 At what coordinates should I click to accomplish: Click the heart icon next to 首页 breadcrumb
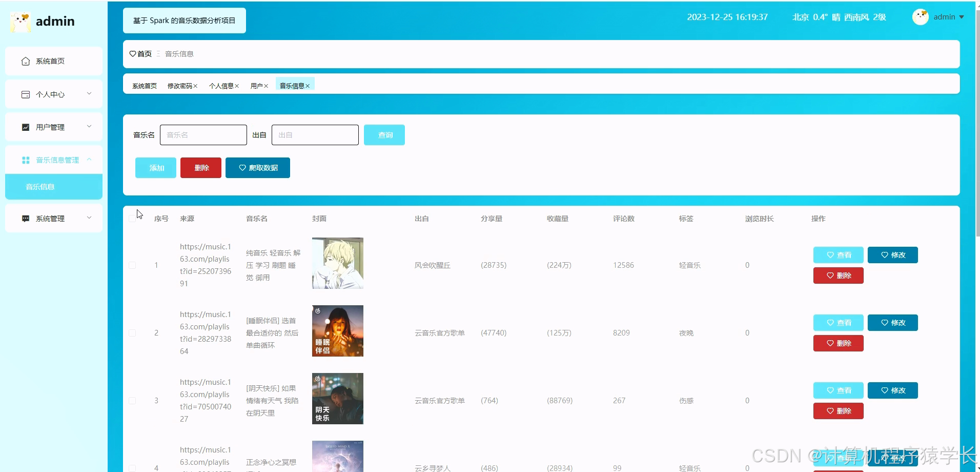[133, 54]
